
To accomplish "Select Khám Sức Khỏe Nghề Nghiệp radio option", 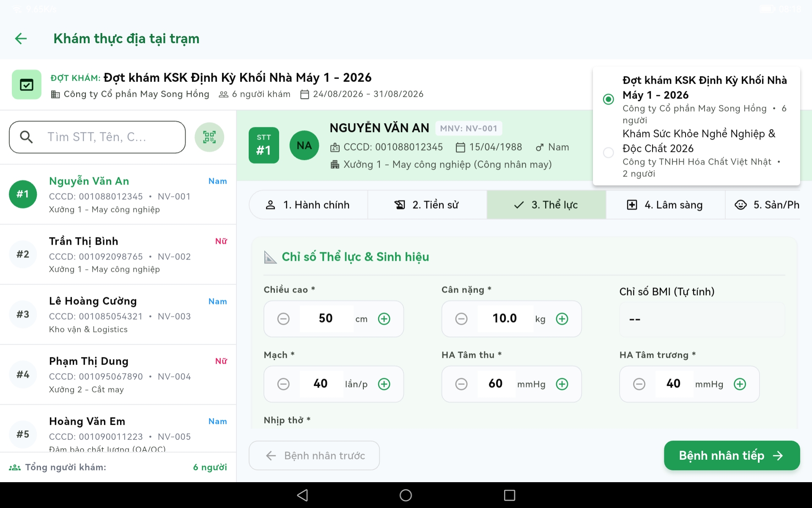I will [608, 152].
